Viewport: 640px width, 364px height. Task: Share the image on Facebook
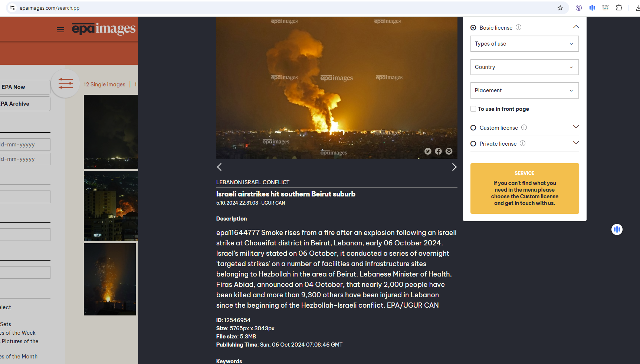[x=438, y=151]
